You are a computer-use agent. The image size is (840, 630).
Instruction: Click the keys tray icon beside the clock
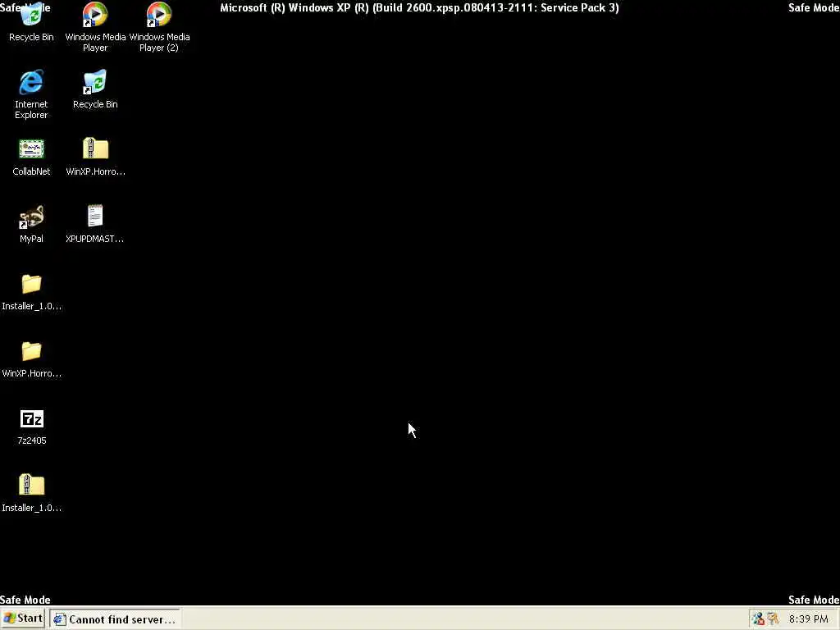pyautogui.click(x=773, y=619)
